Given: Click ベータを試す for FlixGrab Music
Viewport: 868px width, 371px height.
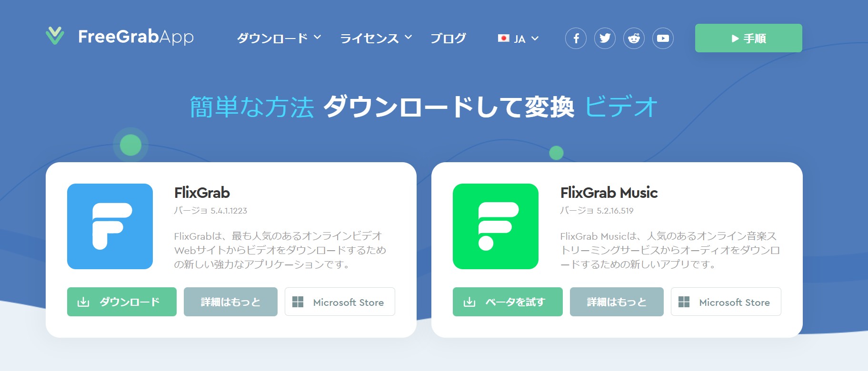Looking at the screenshot, I should pyautogui.click(x=508, y=302).
